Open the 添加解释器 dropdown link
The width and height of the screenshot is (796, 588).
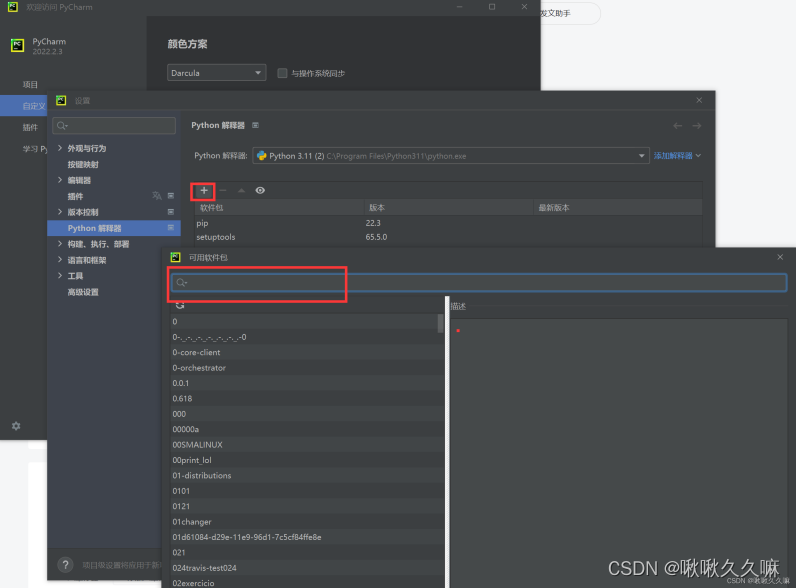[677, 156]
